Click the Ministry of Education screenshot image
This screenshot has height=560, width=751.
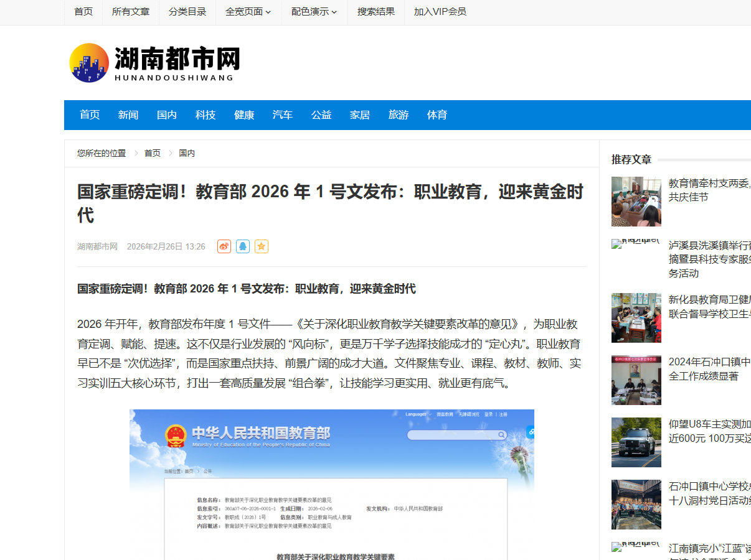pyautogui.click(x=331, y=484)
